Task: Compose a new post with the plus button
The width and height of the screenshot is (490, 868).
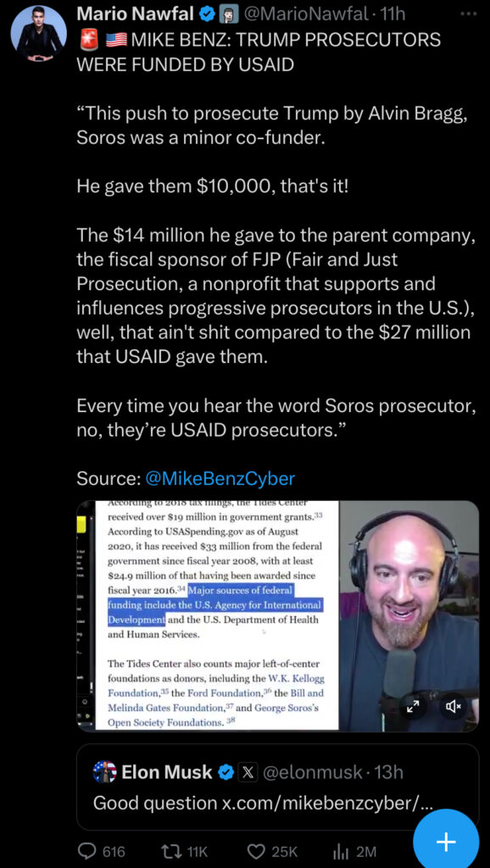Action: click(x=446, y=842)
